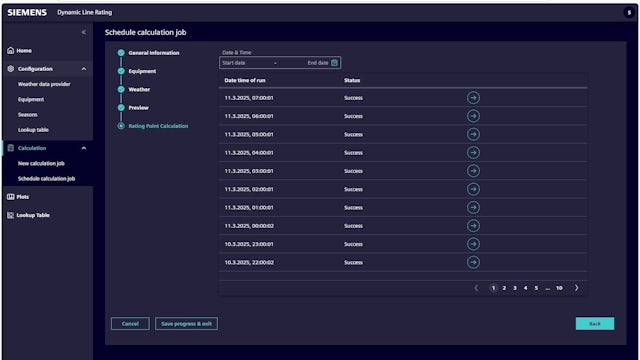
Task: Open run details for 11.3.2025, 01:00:01
Action: [x=473, y=207]
